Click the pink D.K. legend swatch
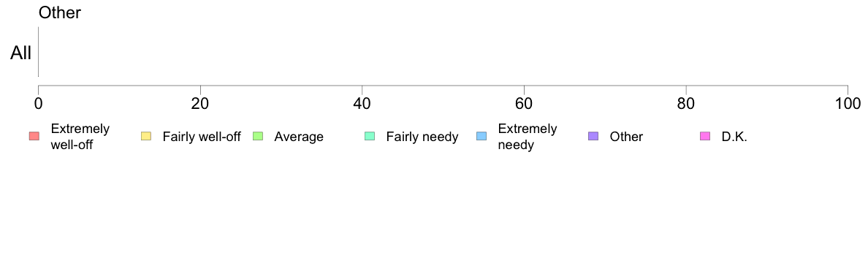This screenshot has width=868, height=269. pos(705,137)
